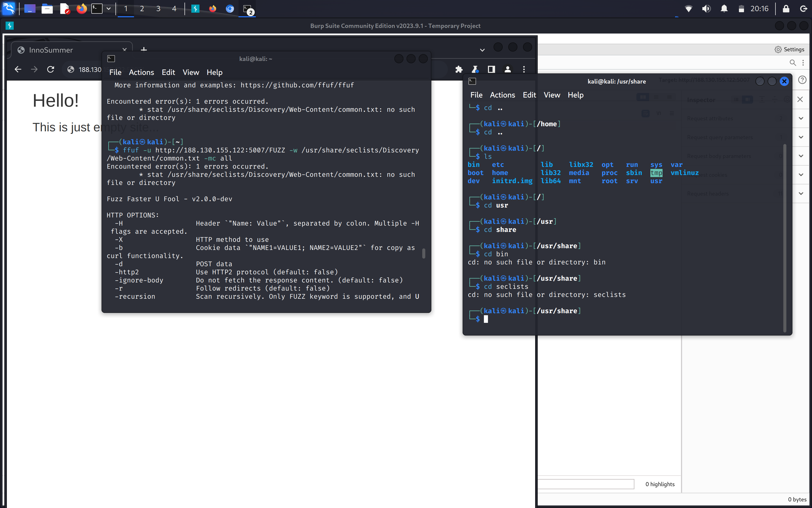812x508 pixels.
Task: Switch to workspace 4
Action: [x=174, y=9]
